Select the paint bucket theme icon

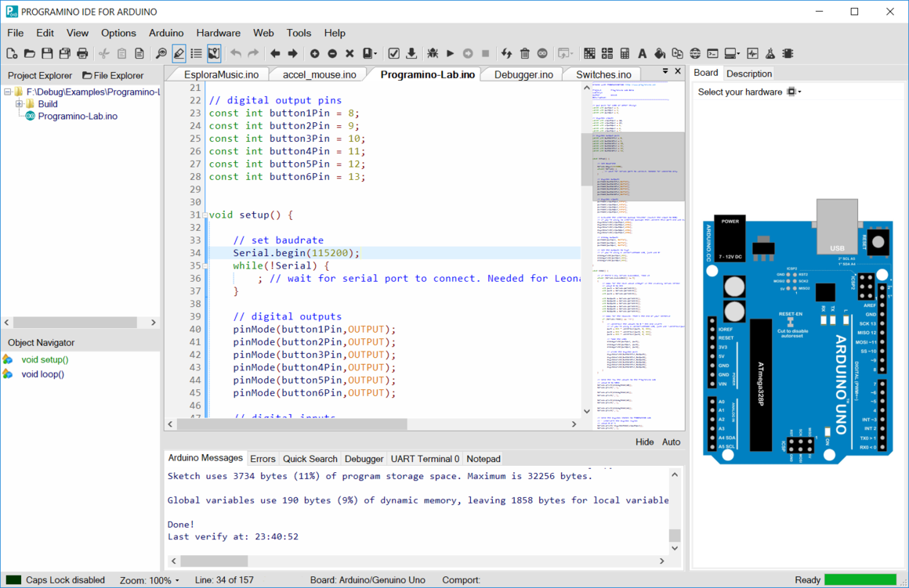coord(657,53)
